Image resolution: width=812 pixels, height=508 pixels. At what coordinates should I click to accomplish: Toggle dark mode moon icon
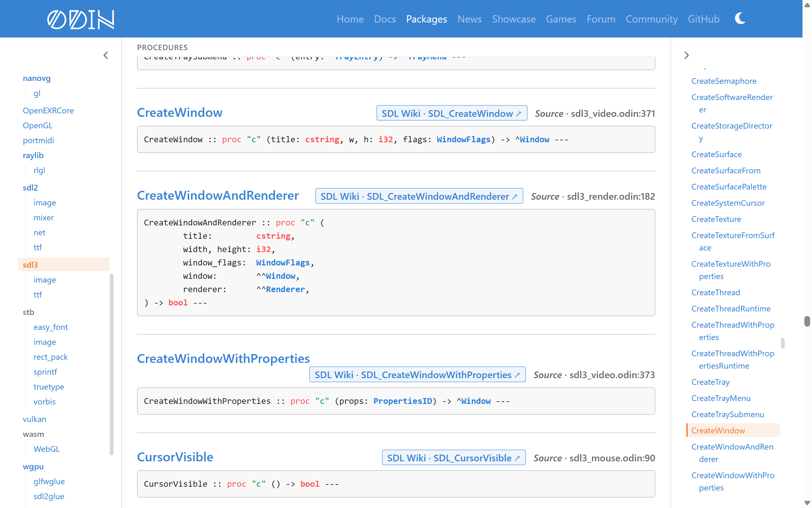[x=740, y=18]
